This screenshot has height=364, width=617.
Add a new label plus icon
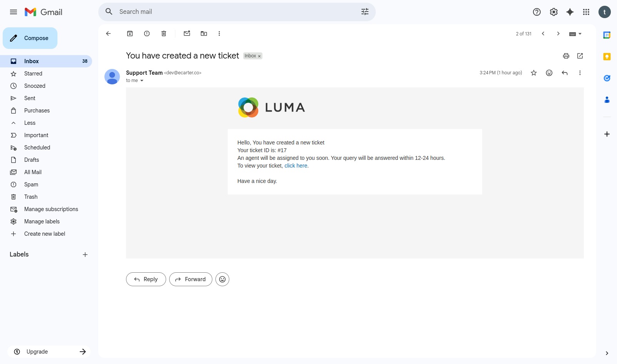85,255
